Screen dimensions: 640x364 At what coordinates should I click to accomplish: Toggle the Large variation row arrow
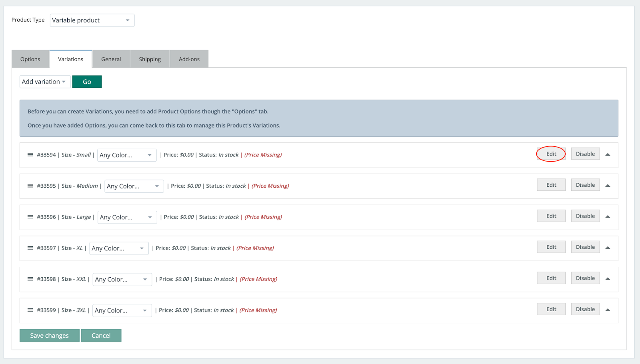pyautogui.click(x=608, y=216)
